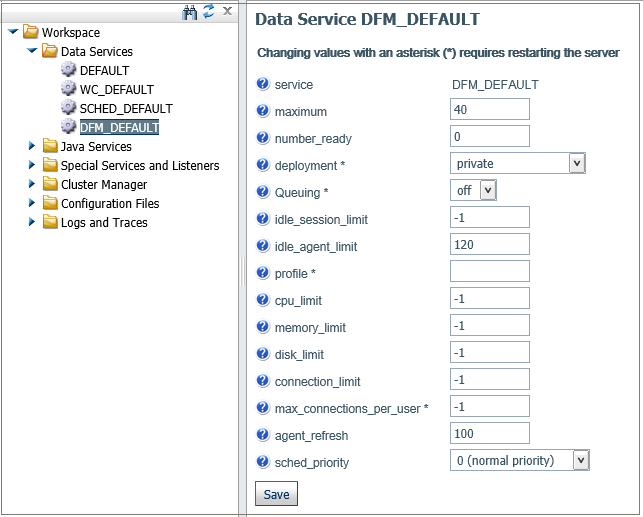Select the DFM_DEFAULT data service
Viewport: 643px width, 517px height.
119,128
